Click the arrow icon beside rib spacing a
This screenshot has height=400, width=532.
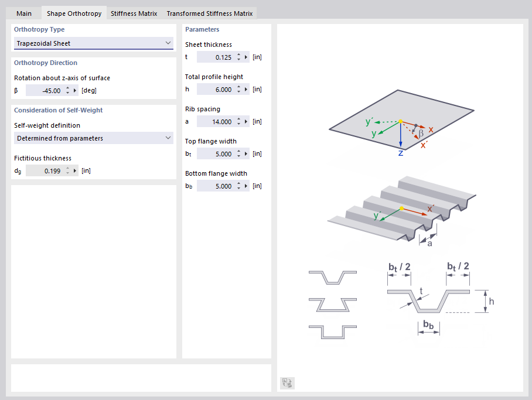coord(245,121)
